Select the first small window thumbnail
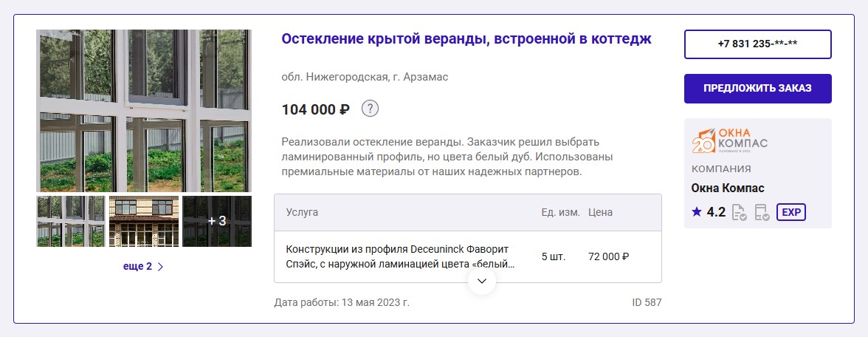The height and width of the screenshot is (337, 868). pos(71,221)
